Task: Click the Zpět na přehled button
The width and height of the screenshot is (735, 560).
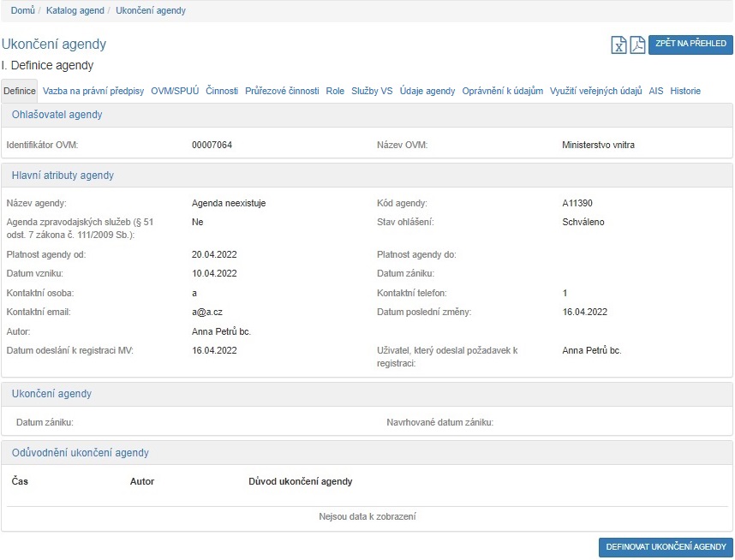Action: 690,45
